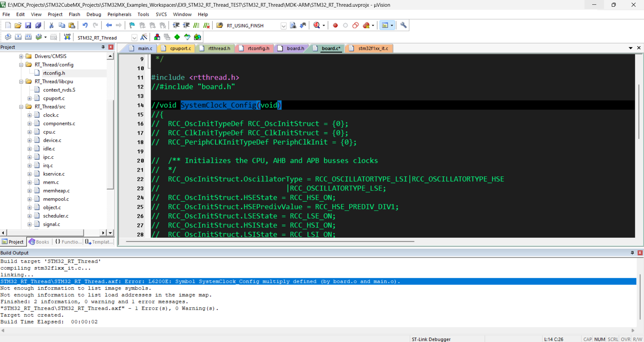This screenshot has height=342, width=644.
Task: Close the Build Output panel
Action: click(640, 253)
